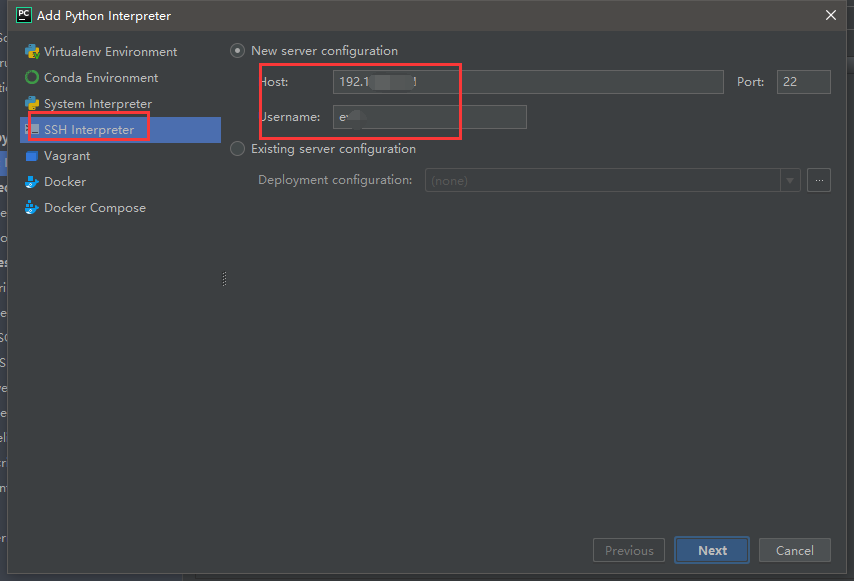Open the Deployment configuration dropdown arrow
This screenshot has height=581, width=854.
click(790, 180)
